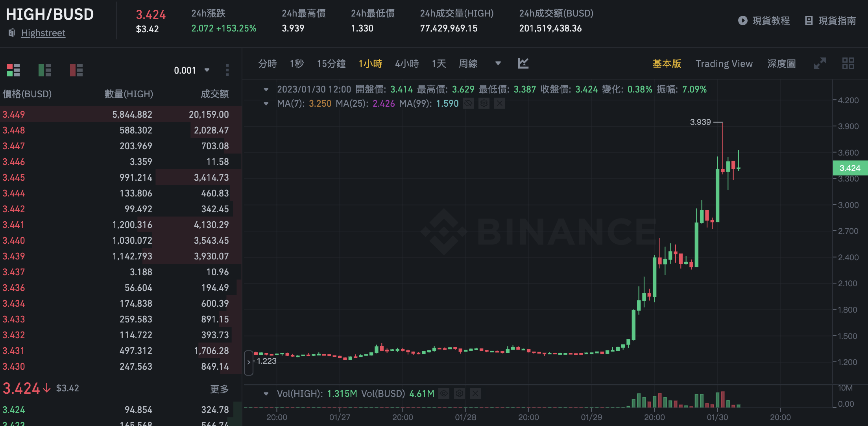
Task: Click the MA(25) value 2.426
Action: (x=384, y=104)
